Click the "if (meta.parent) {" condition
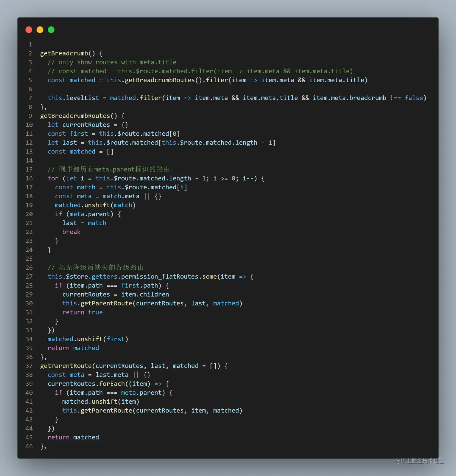This screenshot has width=456, height=476. click(88, 214)
